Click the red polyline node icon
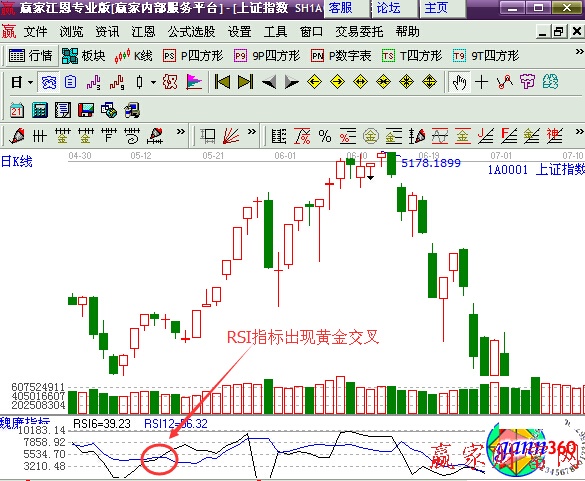 coord(504,82)
